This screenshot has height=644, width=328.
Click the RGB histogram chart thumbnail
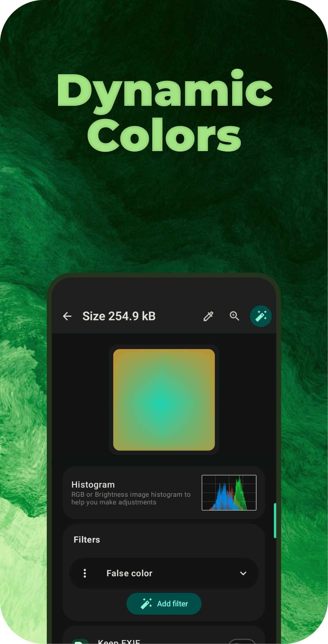point(229,493)
